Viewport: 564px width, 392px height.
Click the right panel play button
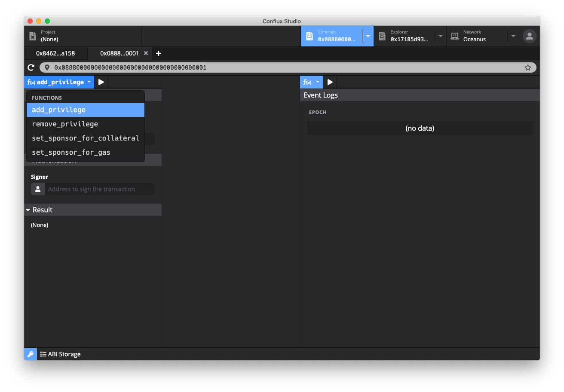pyautogui.click(x=330, y=82)
